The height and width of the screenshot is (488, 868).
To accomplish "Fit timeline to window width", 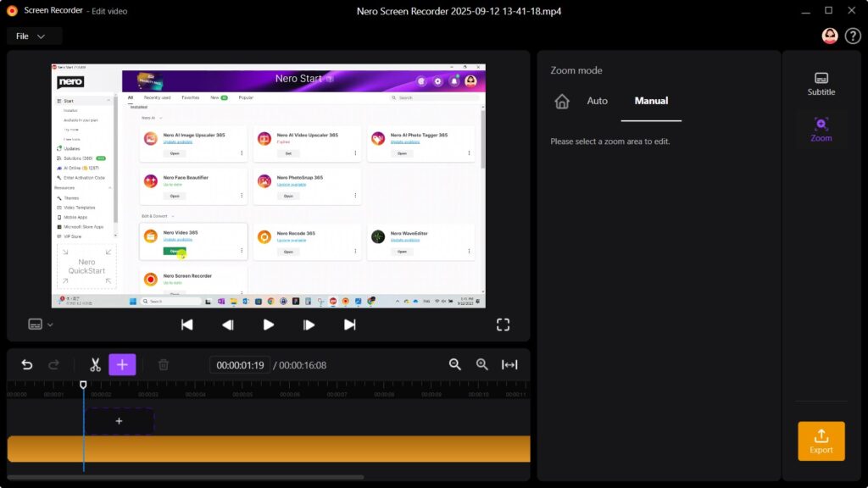I will 509,364.
